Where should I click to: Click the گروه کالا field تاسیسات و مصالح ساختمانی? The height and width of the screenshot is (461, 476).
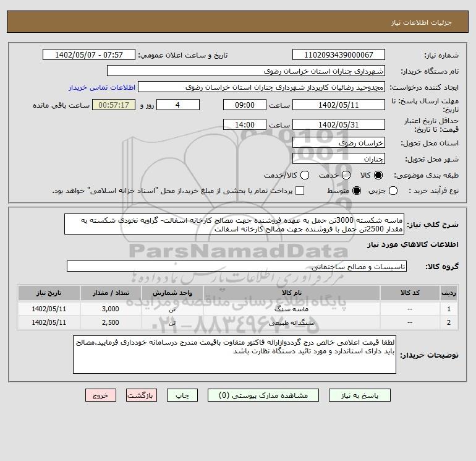point(237,266)
